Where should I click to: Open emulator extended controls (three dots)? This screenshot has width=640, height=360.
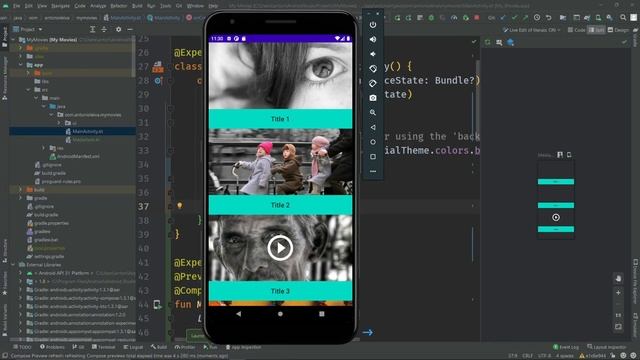click(x=373, y=171)
